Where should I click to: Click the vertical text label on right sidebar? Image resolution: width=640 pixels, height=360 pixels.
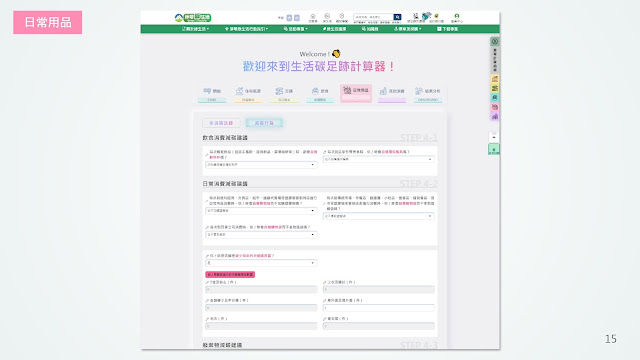coord(495,60)
